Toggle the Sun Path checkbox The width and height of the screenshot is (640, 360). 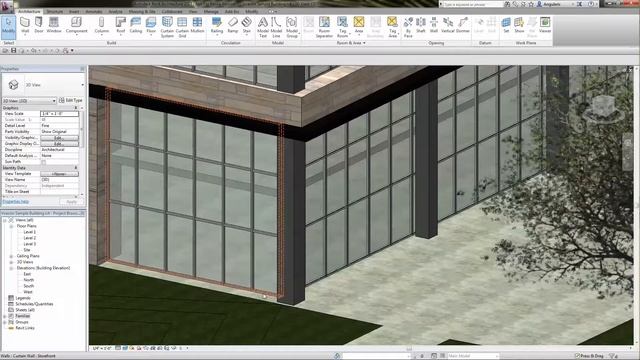pos(44,162)
